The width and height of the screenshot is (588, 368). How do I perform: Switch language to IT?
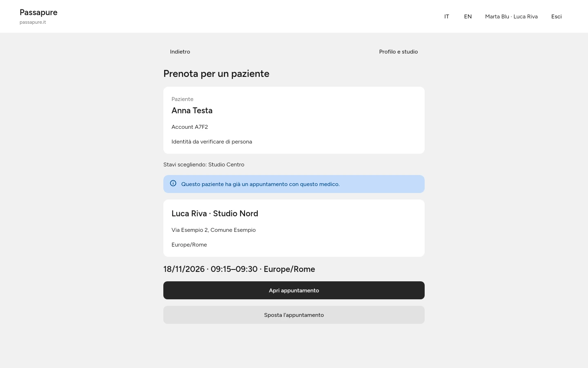(447, 16)
